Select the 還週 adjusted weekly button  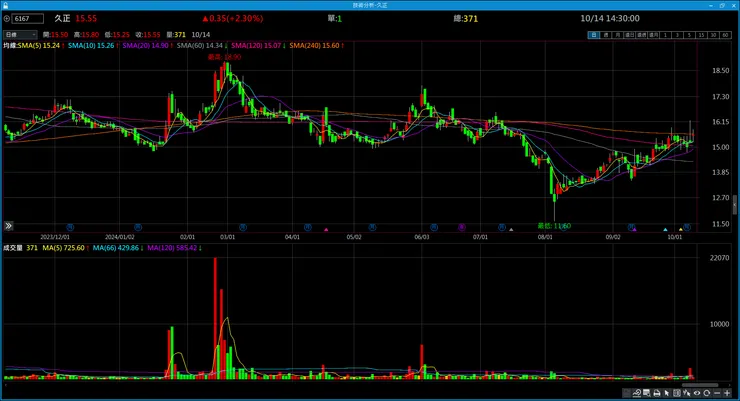tap(641, 35)
